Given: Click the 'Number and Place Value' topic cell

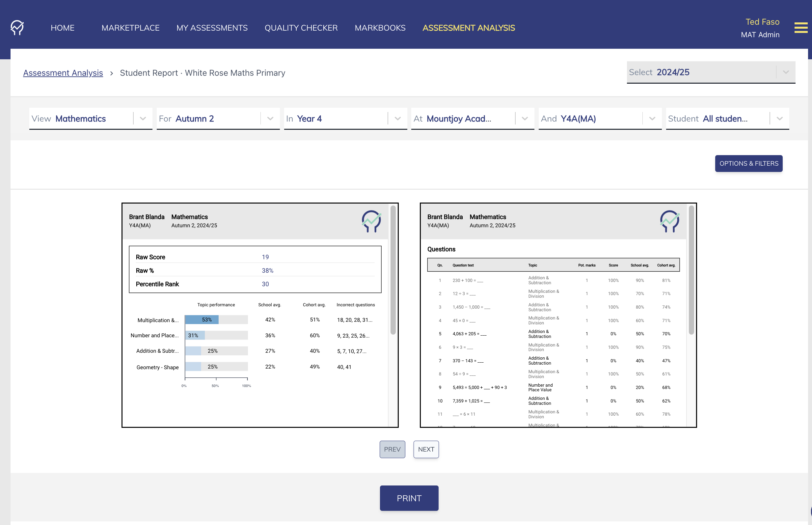Looking at the screenshot, I should pos(540,388).
